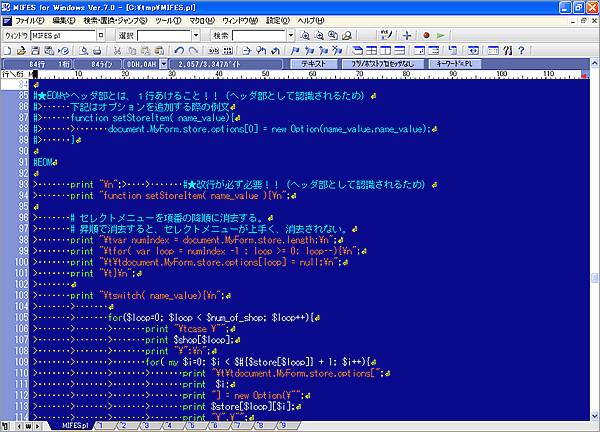Click the red right-margin marker on ruler
Image resolution: width=600 pixels, height=432 pixels.
(x=584, y=76)
